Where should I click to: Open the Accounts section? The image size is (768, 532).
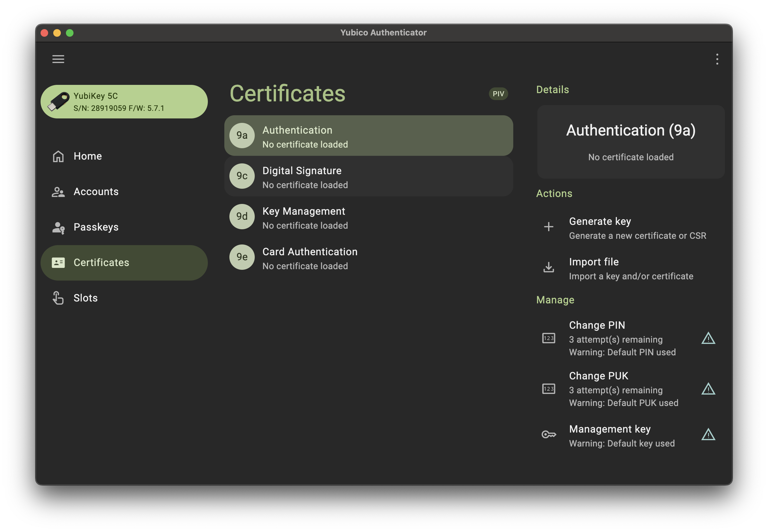tap(124, 192)
